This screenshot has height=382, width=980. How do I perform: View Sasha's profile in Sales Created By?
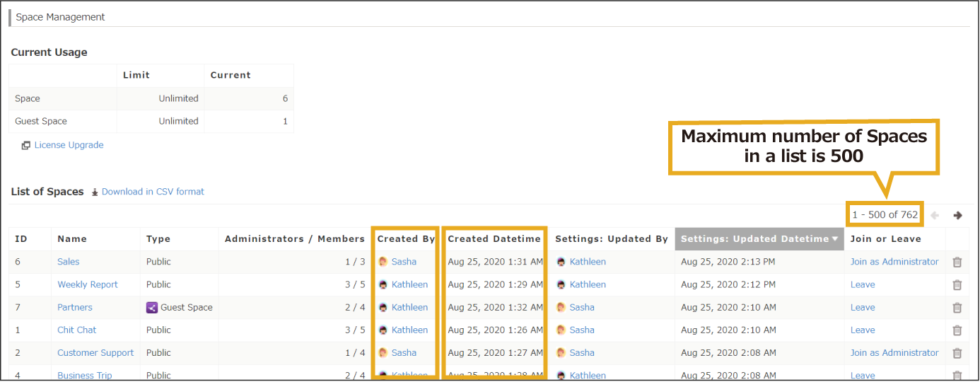pyautogui.click(x=404, y=262)
